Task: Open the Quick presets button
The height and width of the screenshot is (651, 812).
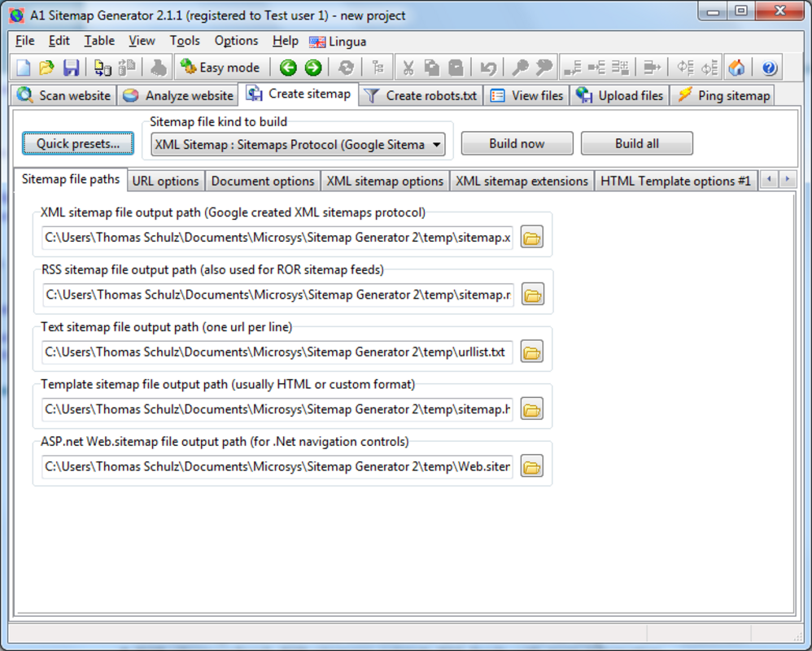Action: (x=77, y=143)
